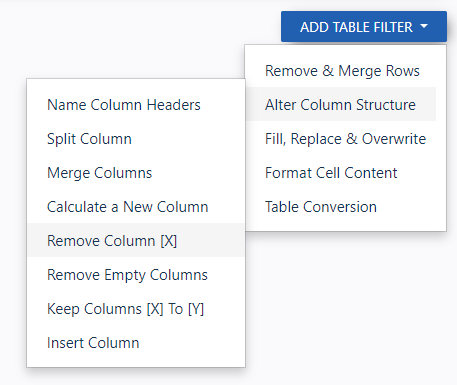Click the word Headers in the submenu
Screen dimensions: 457x385
click(173, 105)
